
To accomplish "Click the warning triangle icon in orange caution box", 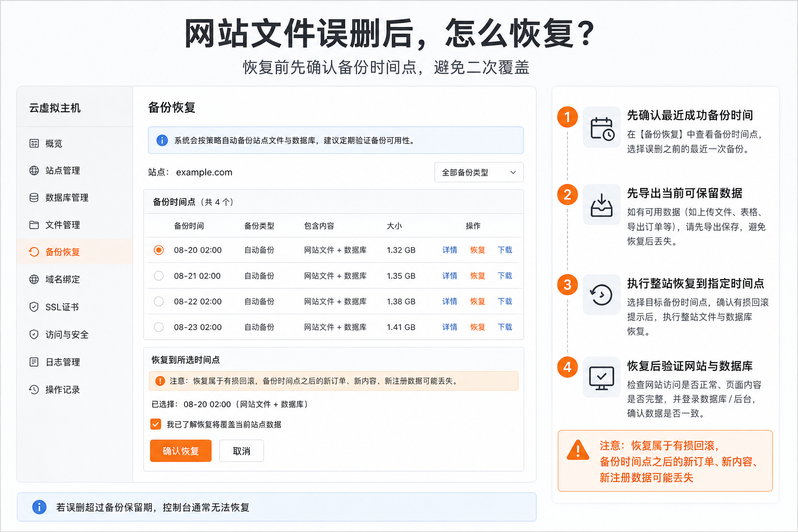I will tap(578, 450).
